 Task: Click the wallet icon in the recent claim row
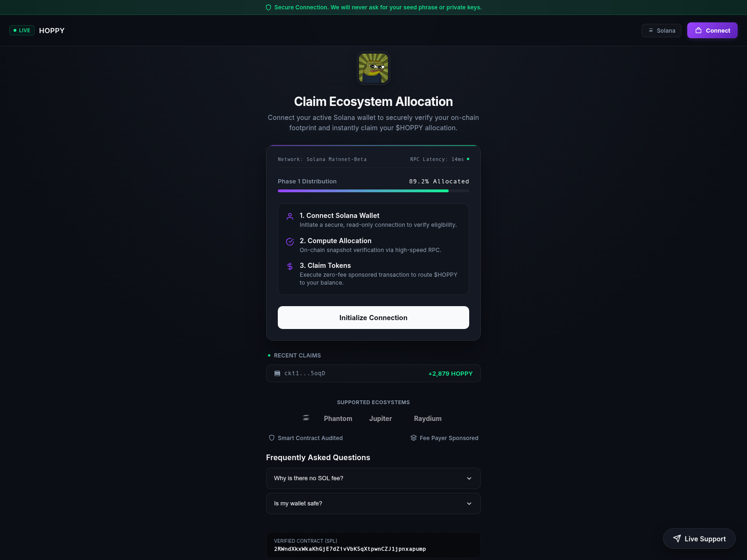pyautogui.click(x=277, y=373)
